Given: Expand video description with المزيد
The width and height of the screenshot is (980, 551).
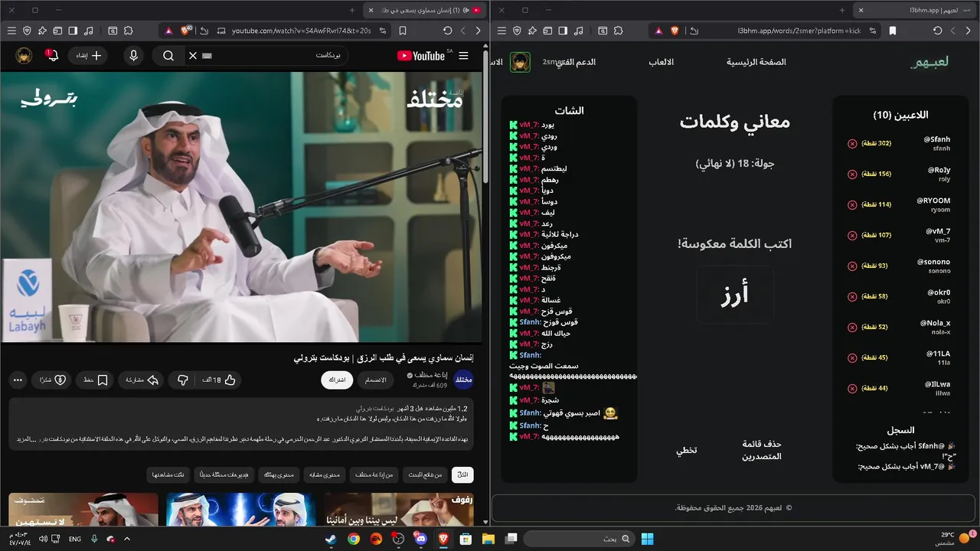Looking at the screenshot, I should click(24, 439).
